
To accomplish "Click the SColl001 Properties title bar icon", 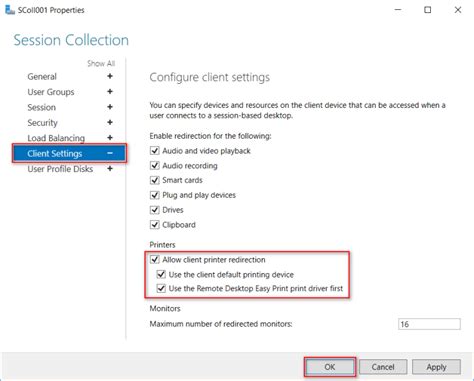I will pos(10,10).
